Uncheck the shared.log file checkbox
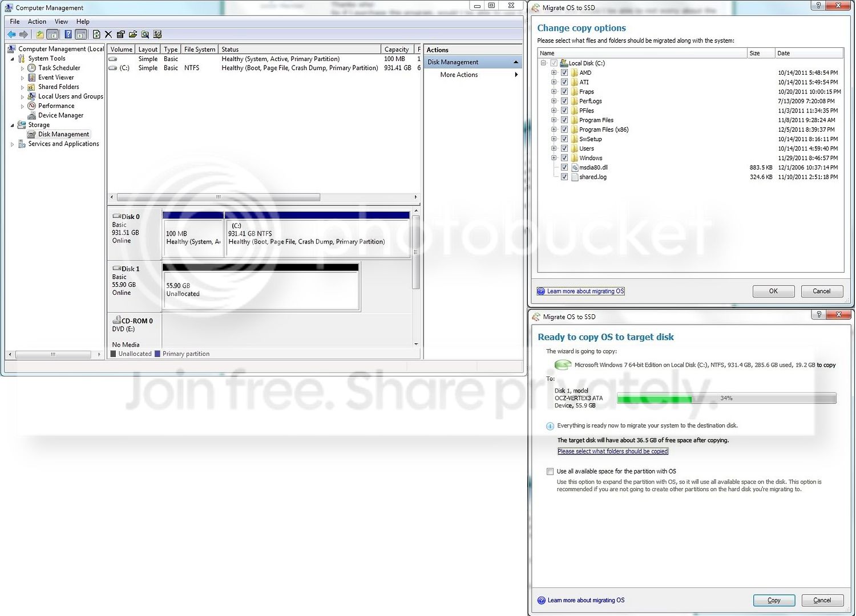This screenshot has width=856, height=616. (x=564, y=177)
